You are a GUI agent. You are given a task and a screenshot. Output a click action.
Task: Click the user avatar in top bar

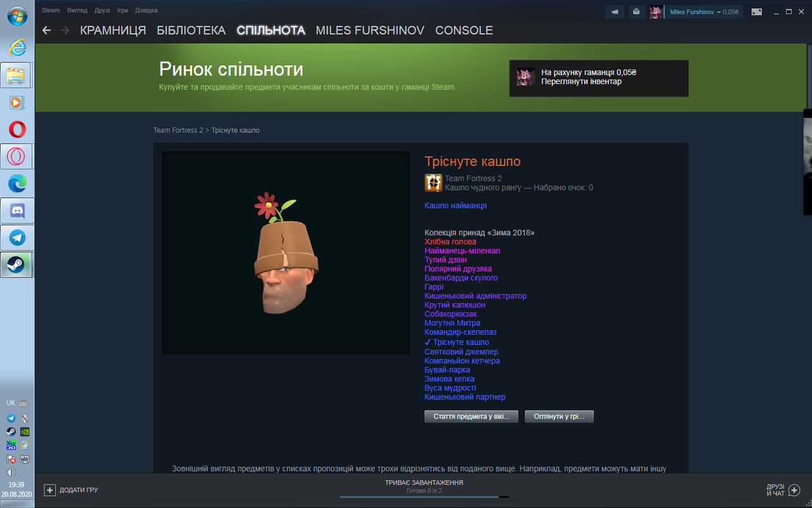pyautogui.click(x=656, y=11)
